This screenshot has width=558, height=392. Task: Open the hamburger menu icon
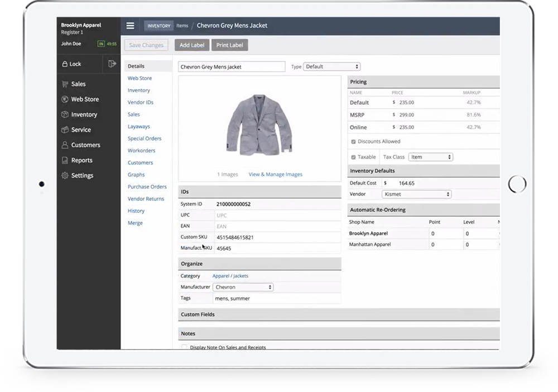click(130, 26)
